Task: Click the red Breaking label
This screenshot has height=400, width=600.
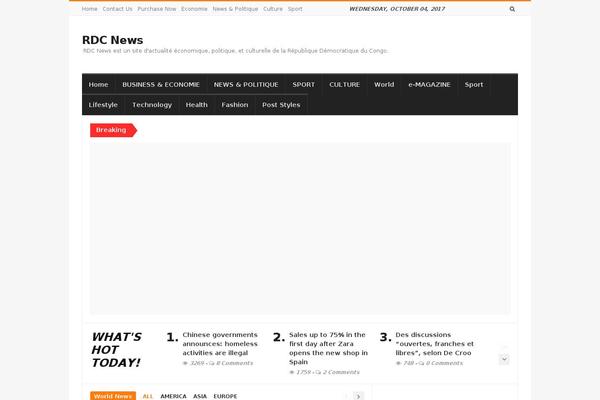Action: 113,130
